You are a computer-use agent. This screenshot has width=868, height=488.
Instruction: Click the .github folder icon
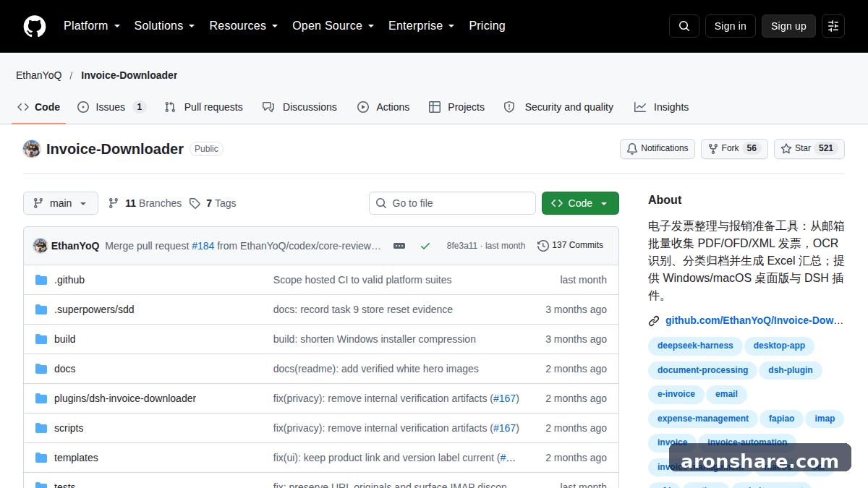[41, 280]
